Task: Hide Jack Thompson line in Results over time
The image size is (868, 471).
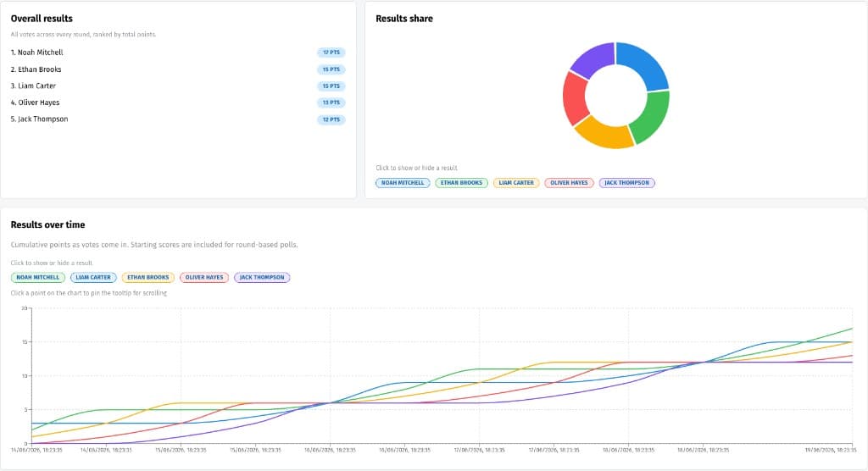Action: (x=262, y=277)
